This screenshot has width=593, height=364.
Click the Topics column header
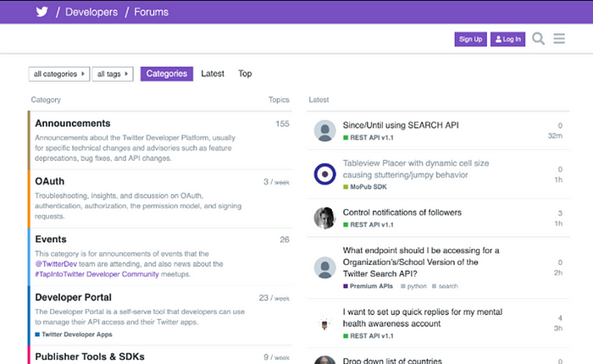(279, 100)
